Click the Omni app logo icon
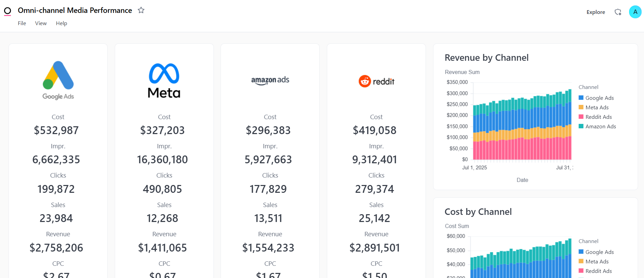The width and height of the screenshot is (644, 278). tap(7, 11)
